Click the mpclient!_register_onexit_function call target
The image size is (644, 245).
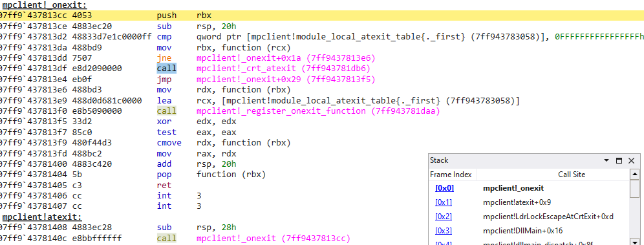(x=318, y=111)
